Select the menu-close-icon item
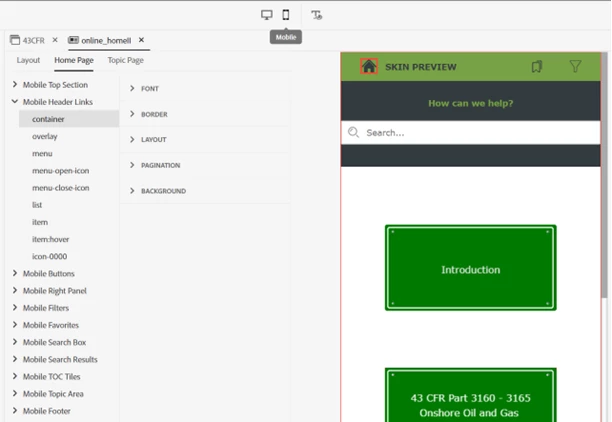612x422 pixels. [60, 188]
